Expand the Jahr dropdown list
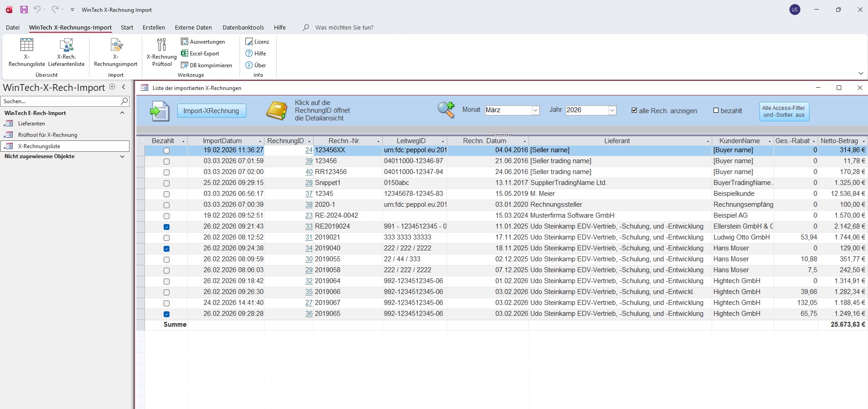The width and height of the screenshot is (868, 409). [612, 110]
